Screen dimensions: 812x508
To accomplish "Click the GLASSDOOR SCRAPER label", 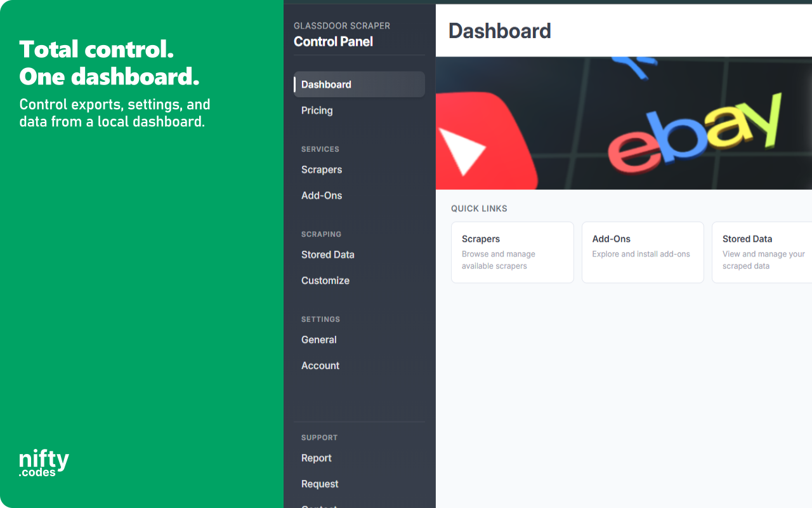I will [x=342, y=25].
